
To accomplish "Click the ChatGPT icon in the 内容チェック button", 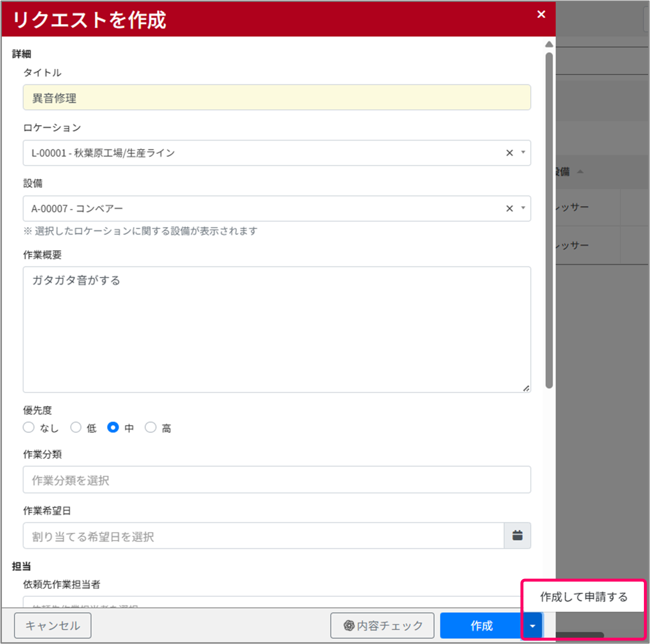I will (x=349, y=626).
